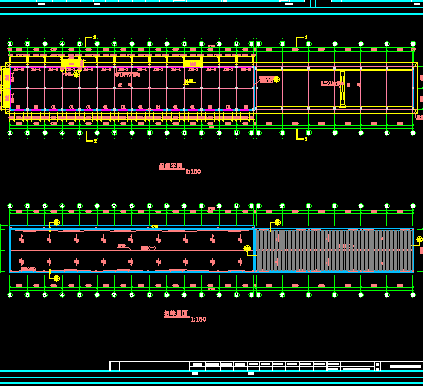Select the yellow section cut mark above upper-left plan
The image size is (423, 386).
pyautogui.click(x=90, y=42)
